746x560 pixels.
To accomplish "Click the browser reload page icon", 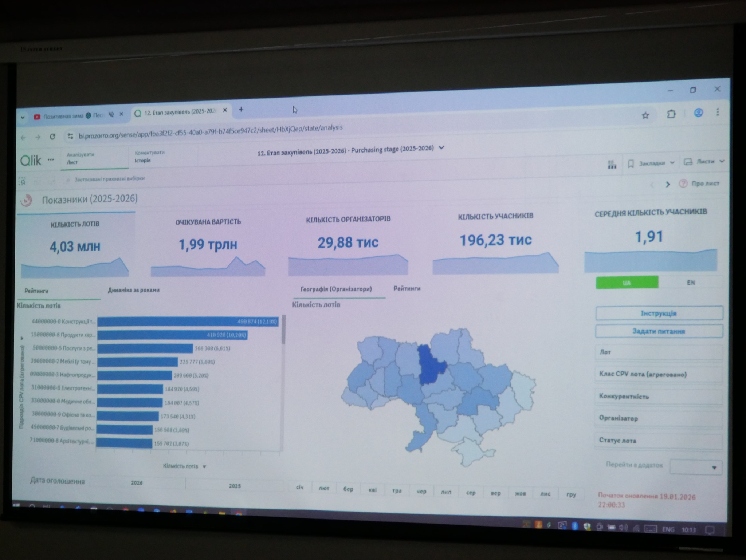I will click(x=52, y=137).
